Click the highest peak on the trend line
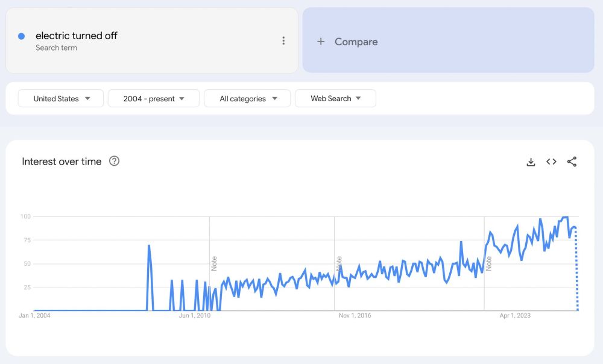Image resolution: width=603 pixels, height=364 pixels. coord(565,216)
